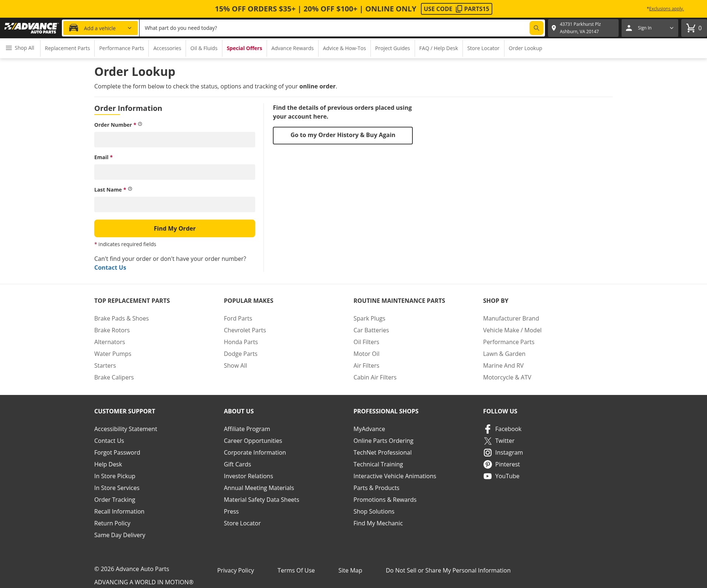
Task: Open Cabin Air Filters link
Action: pos(375,377)
